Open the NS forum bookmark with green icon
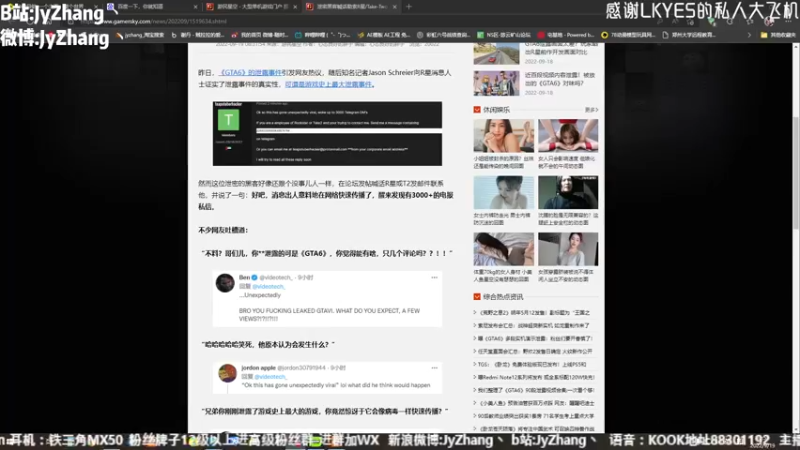The image size is (800, 450). click(x=504, y=35)
